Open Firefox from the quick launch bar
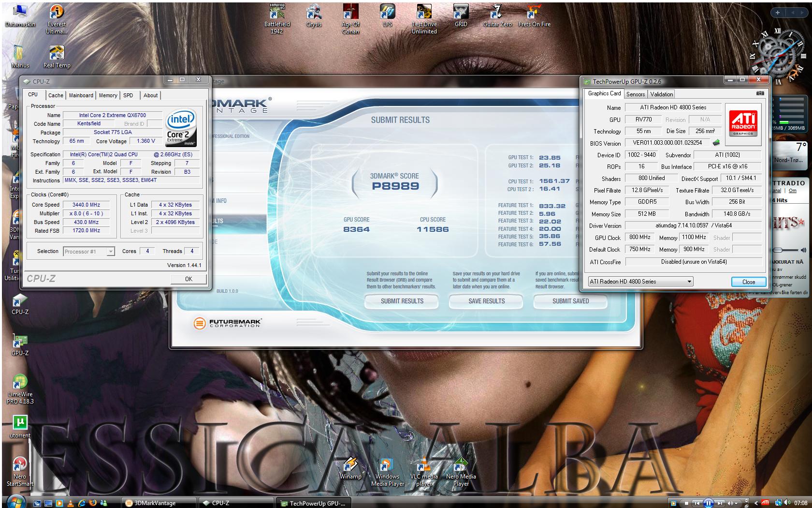Image resolution: width=812 pixels, height=508 pixels. [92, 503]
